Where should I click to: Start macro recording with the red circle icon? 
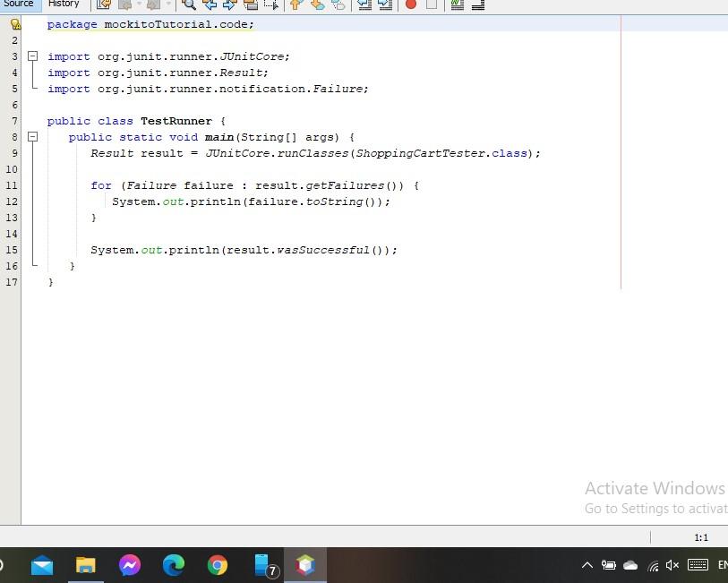tap(412, 5)
